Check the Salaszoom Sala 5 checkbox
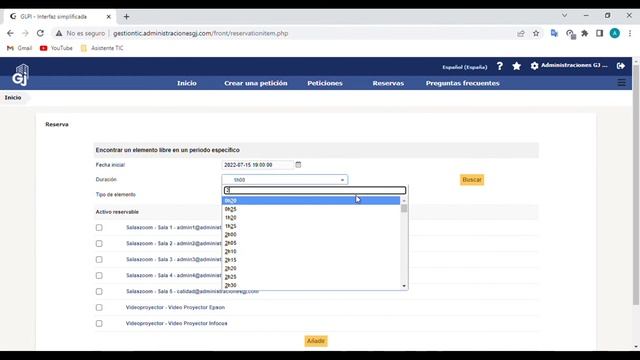 (99, 291)
